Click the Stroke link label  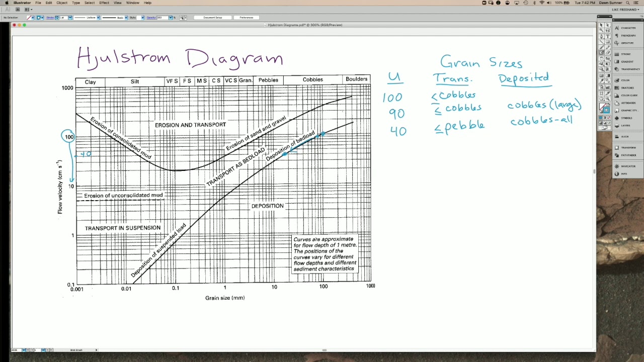pos(50,18)
